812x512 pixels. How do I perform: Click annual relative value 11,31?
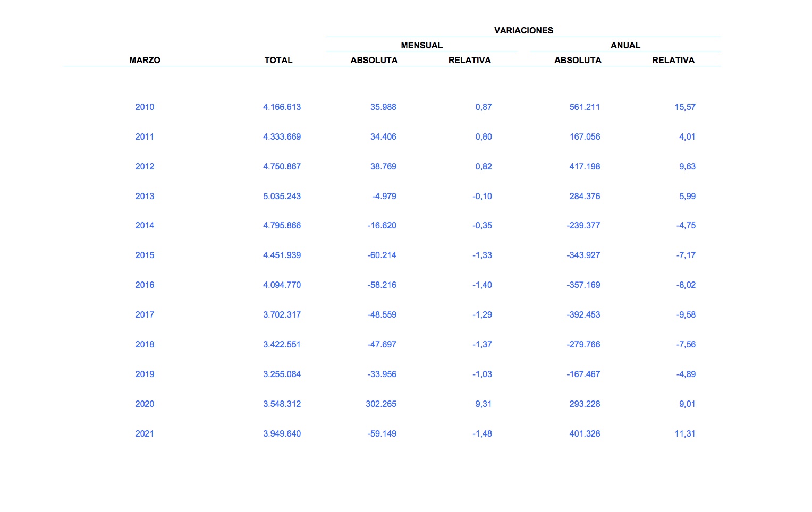(x=685, y=433)
